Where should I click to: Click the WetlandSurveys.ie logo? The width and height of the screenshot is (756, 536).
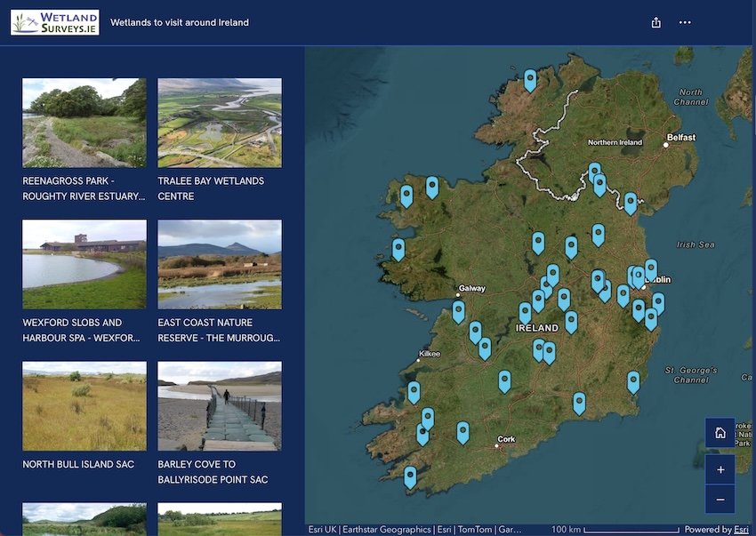coord(55,22)
